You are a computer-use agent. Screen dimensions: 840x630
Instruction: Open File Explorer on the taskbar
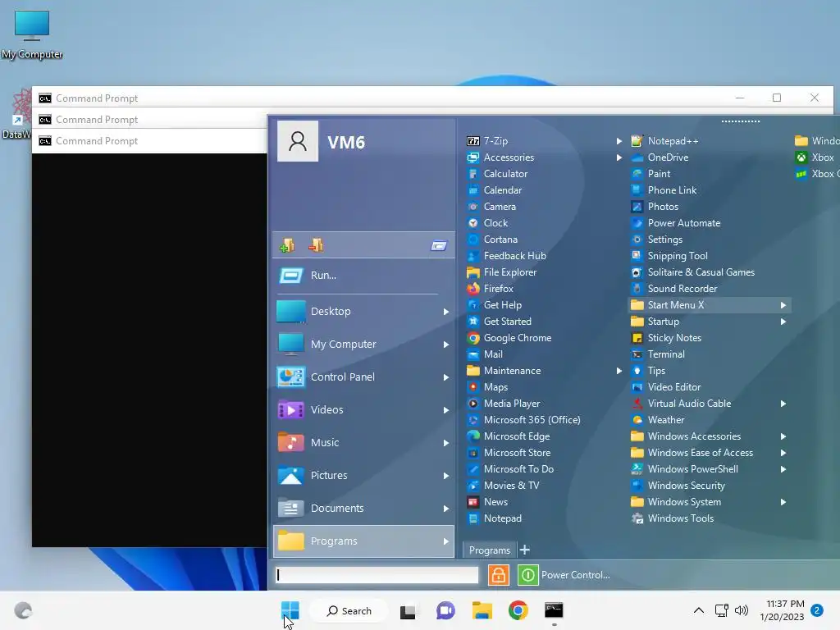tap(482, 610)
